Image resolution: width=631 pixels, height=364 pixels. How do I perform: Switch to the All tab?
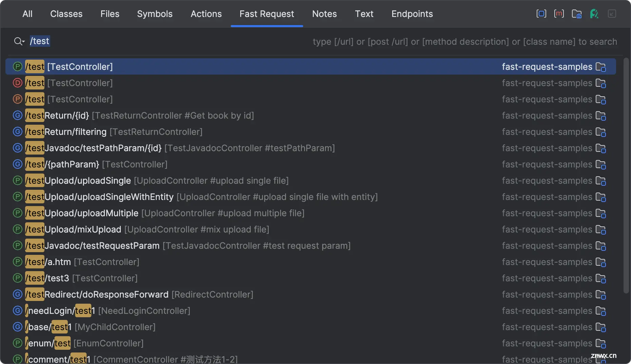pos(27,14)
